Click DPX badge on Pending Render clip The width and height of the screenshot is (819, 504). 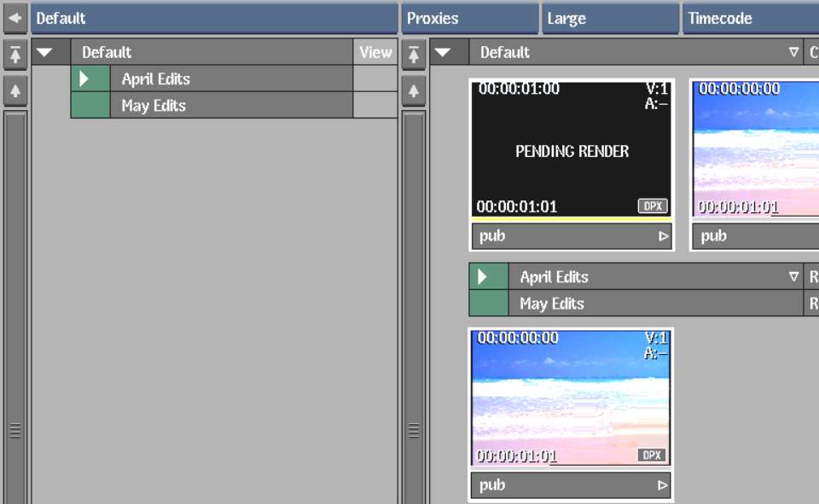click(x=653, y=206)
